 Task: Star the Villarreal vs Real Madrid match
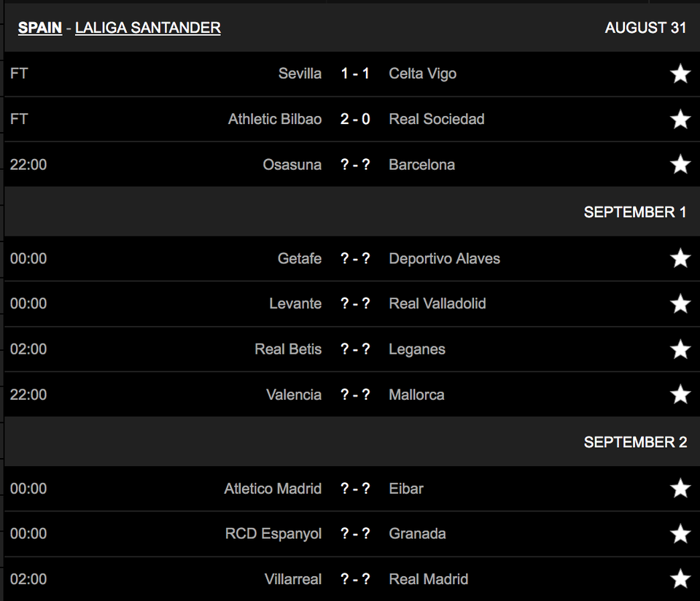point(680,579)
